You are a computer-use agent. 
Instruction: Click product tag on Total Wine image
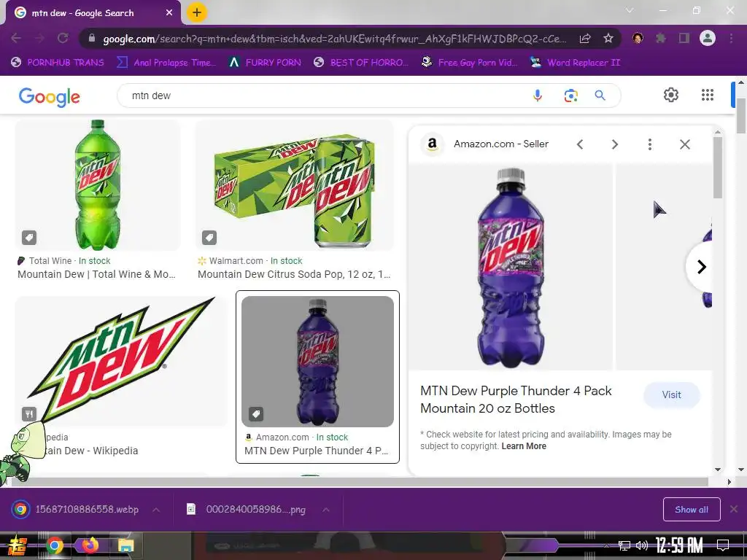click(x=29, y=238)
